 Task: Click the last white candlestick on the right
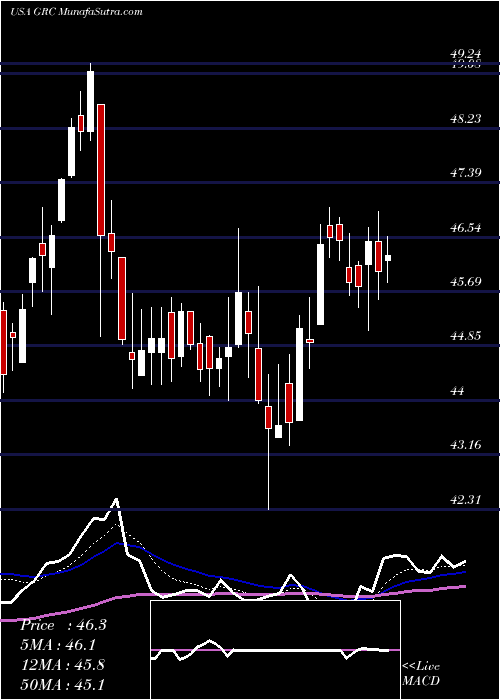tap(388, 258)
